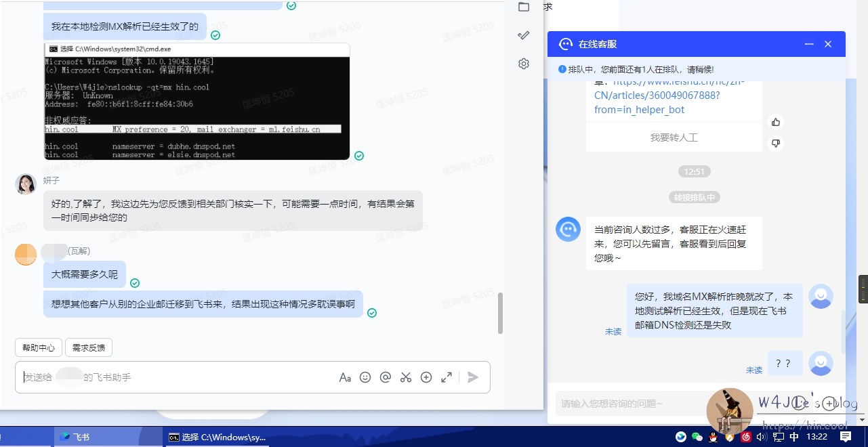Open the WeChat tray icon
Viewport: 868px width, 447px height.
coord(697,438)
